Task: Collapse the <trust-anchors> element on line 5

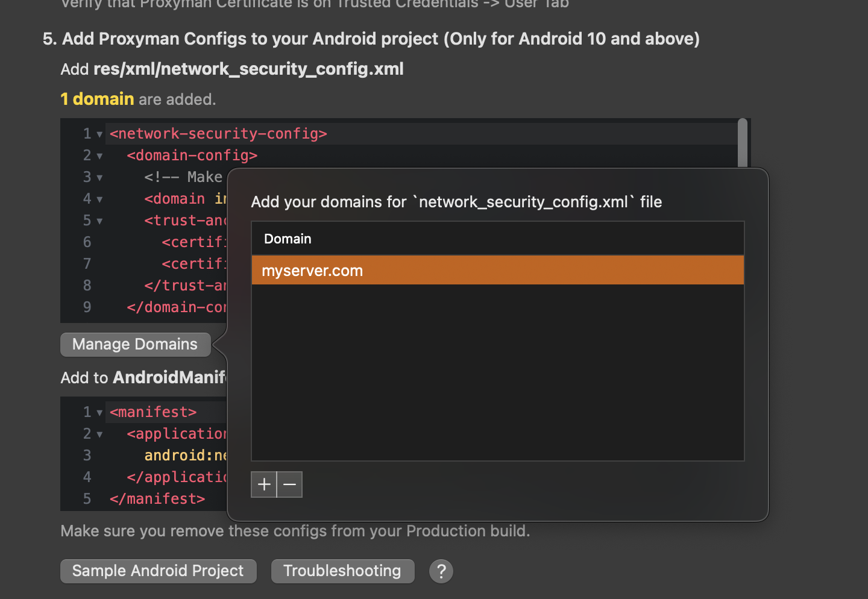Action: pyautogui.click(x=99, y=220)
